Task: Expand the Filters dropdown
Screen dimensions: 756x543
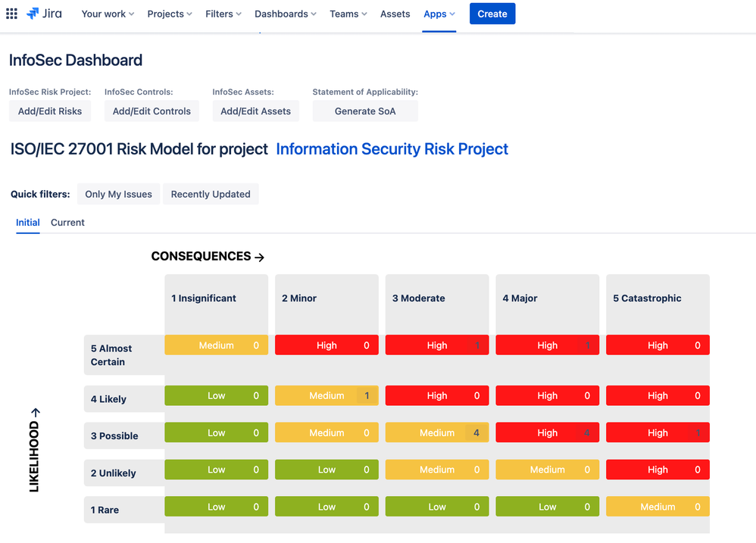Action: tap(223, 14)
